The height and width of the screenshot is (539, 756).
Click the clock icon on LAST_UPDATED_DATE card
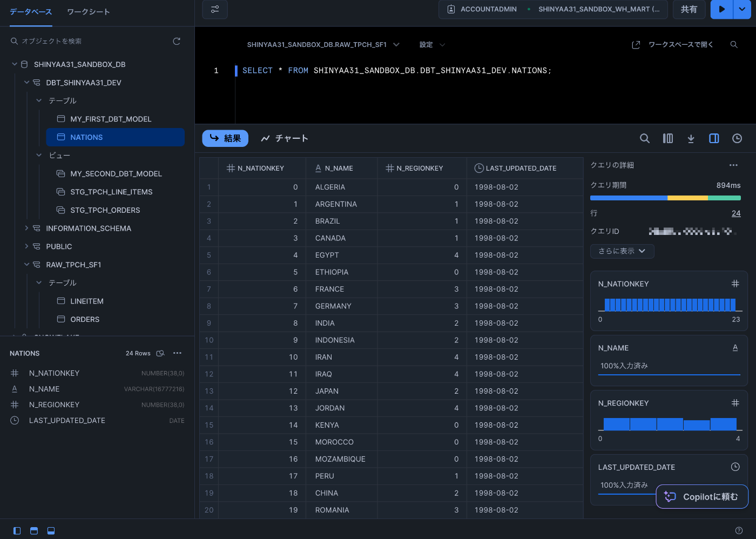(735, 467)
